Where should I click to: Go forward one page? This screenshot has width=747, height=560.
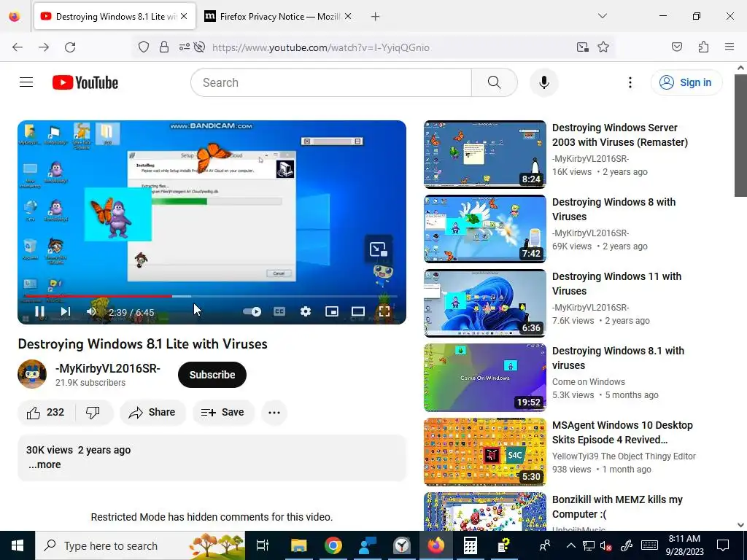[44, 47]
